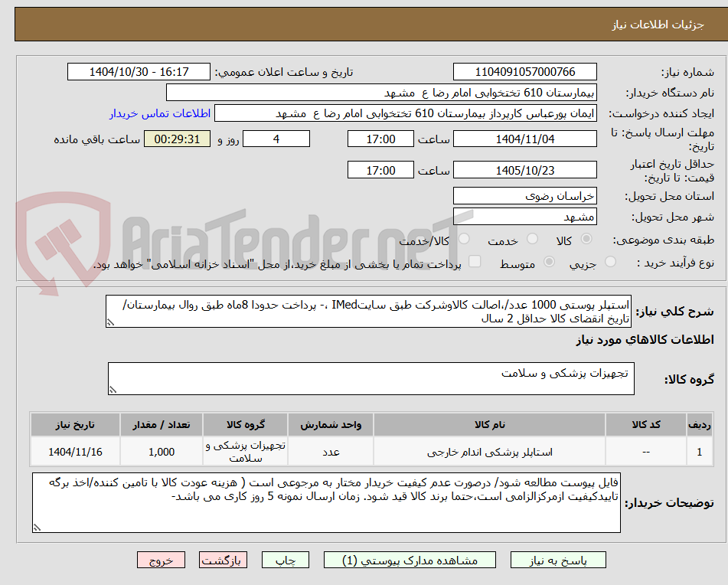Click the resize grip of گروه کالا box
The height and width of the screenshot is (585, 728).
pyautogui.click(x=113, y=390)
